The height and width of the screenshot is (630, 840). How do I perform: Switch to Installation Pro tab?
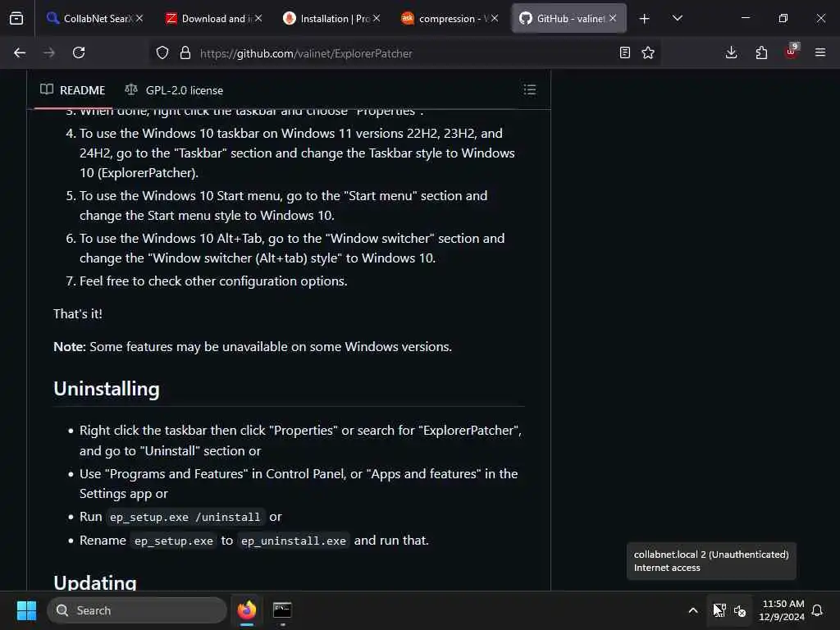[x=331, y=19]
